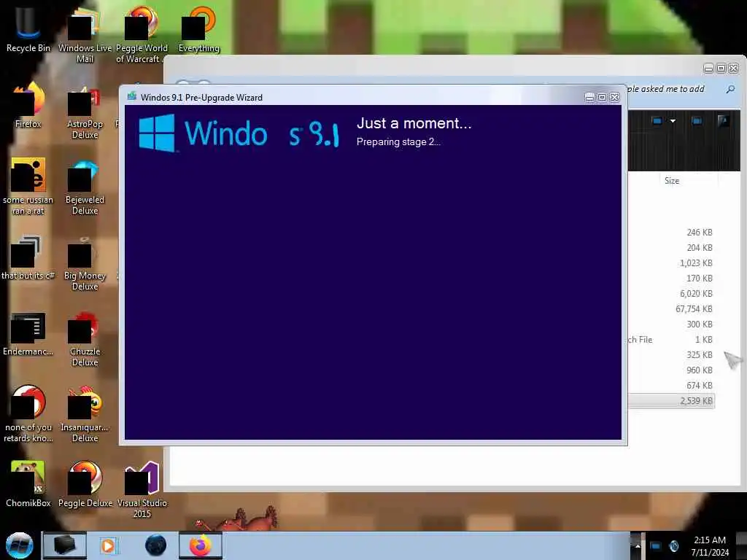This screenshot has width=747, height=560.
Task: Select the dark folder taskbar button
Action: 65,545
